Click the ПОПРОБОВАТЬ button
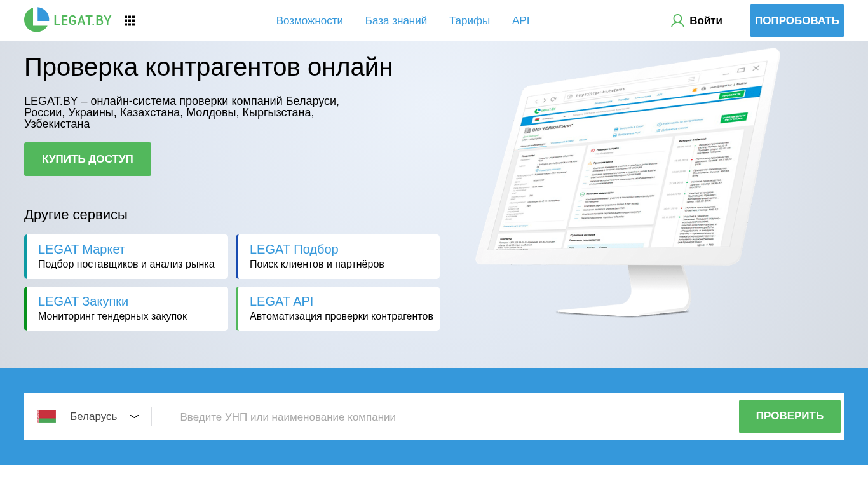This screenshot has height=488, width=868. pos(797,21)
